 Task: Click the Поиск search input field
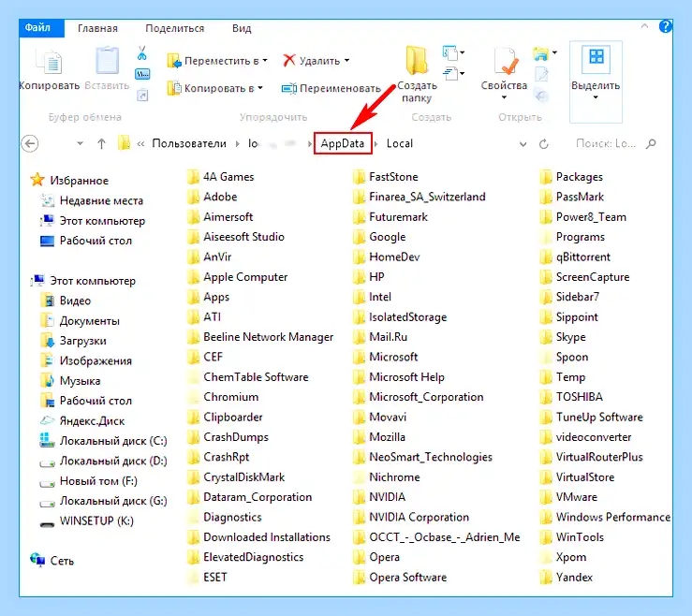pyautogui.click(x=606, y=143)
